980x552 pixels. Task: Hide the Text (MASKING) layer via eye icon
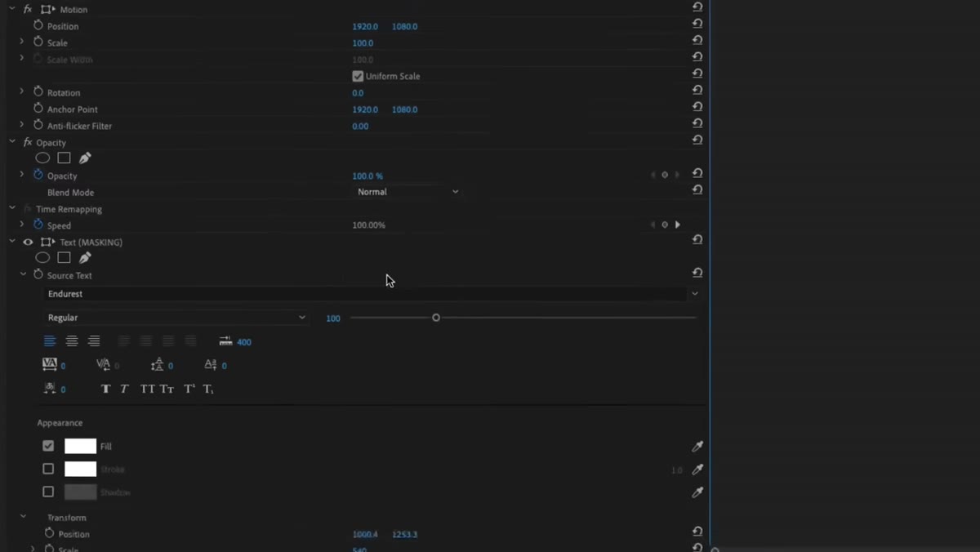pyautogui.click(x=28, y=242)
